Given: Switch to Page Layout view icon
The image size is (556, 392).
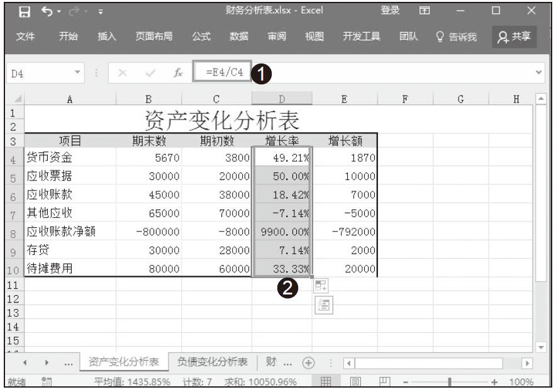Looking at the screenshot, I should (354, 382).
